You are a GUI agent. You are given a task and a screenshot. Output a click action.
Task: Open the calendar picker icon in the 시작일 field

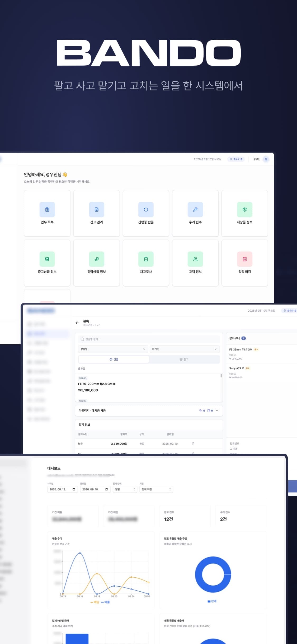tap(74, 489)
